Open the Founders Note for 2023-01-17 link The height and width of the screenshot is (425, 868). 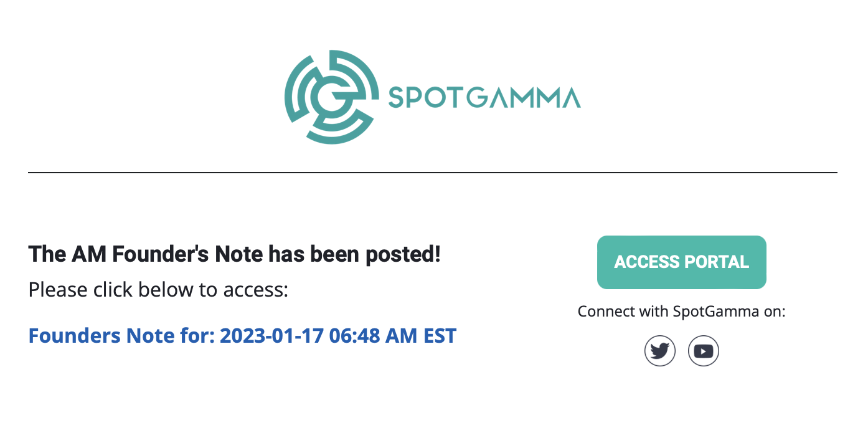point(242,336)
